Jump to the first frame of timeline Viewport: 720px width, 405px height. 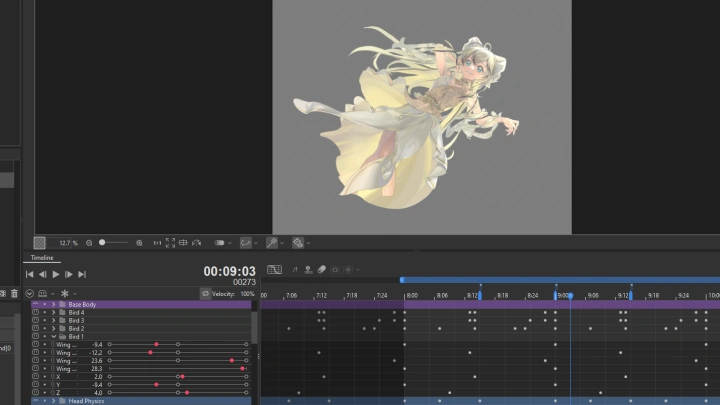pyautogui.click(x=29, y=274)
